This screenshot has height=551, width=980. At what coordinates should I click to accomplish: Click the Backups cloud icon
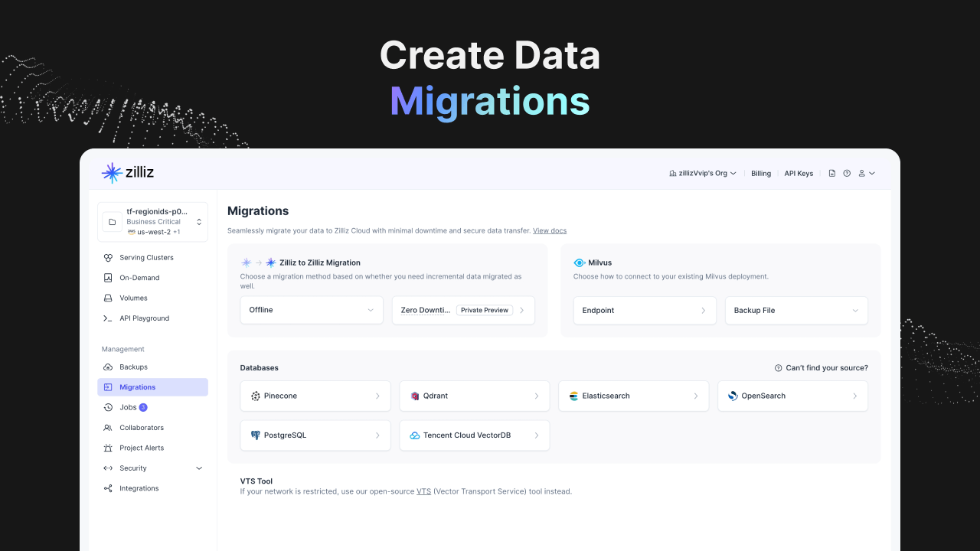(x=108, y=367)
